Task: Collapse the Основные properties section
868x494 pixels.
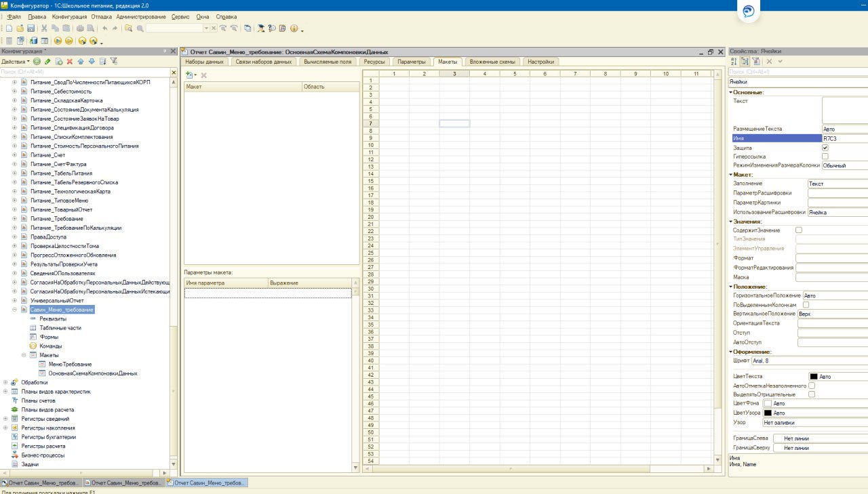Action: 731,92
